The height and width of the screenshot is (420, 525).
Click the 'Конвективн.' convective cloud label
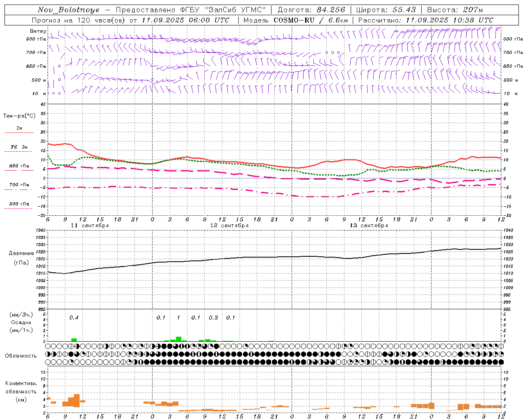(x=21, y=383)
